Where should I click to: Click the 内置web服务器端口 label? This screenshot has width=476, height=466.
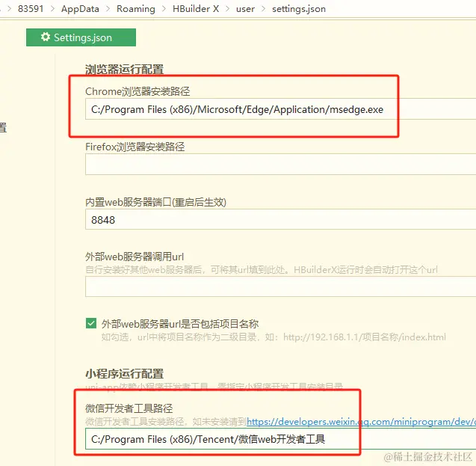155,202
